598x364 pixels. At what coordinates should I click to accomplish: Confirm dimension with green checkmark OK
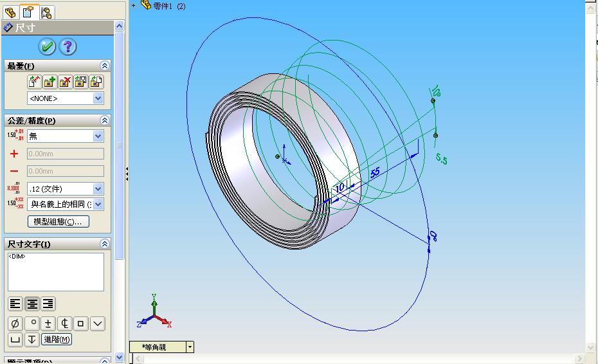click(x=47, y=46)
